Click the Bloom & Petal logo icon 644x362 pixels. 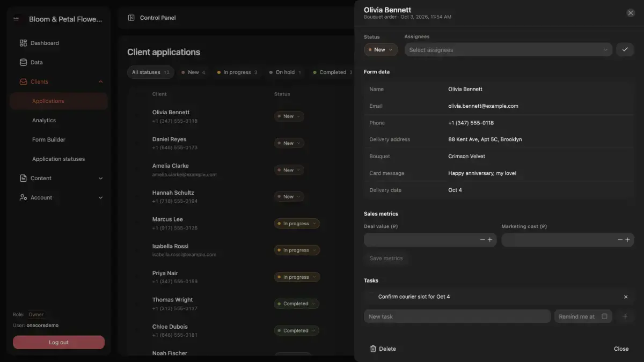[17, 19]
